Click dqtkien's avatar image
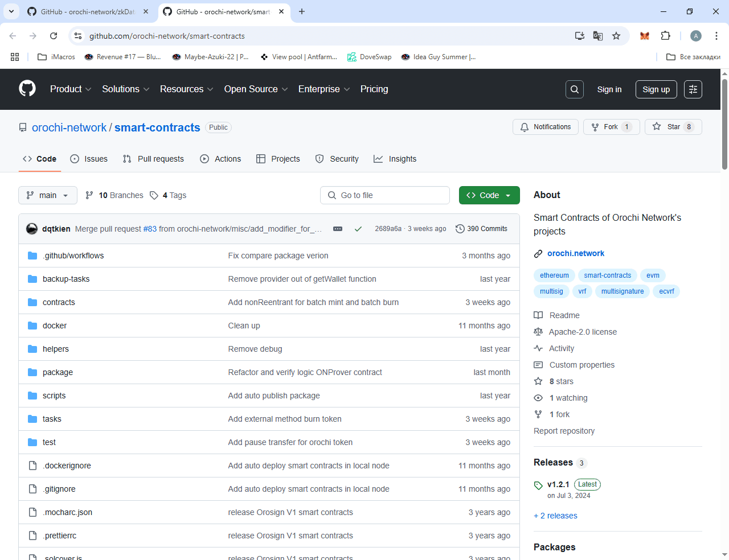The height and width of the screenshot is (560, 729). 32,229
